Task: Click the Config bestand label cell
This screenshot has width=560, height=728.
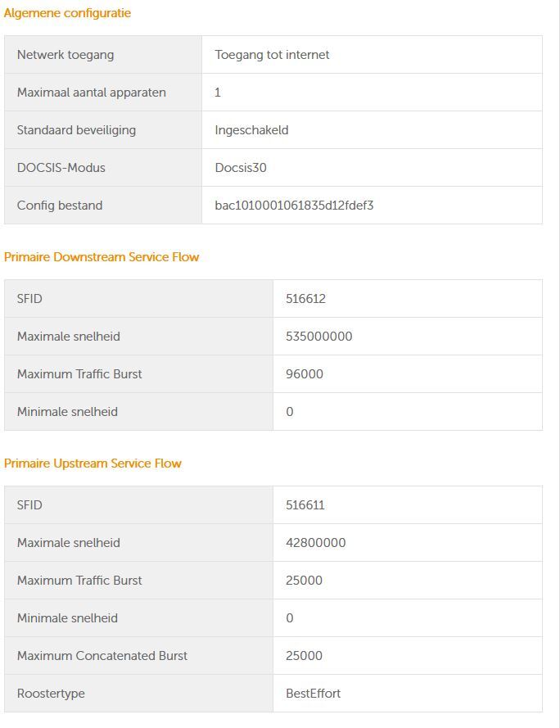Action: [x=60, y=206]
